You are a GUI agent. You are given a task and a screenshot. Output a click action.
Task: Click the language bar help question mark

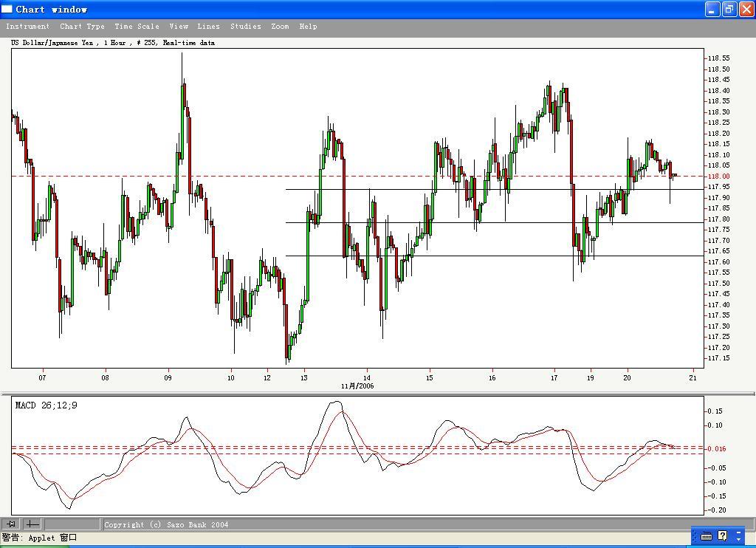(722, 535)
